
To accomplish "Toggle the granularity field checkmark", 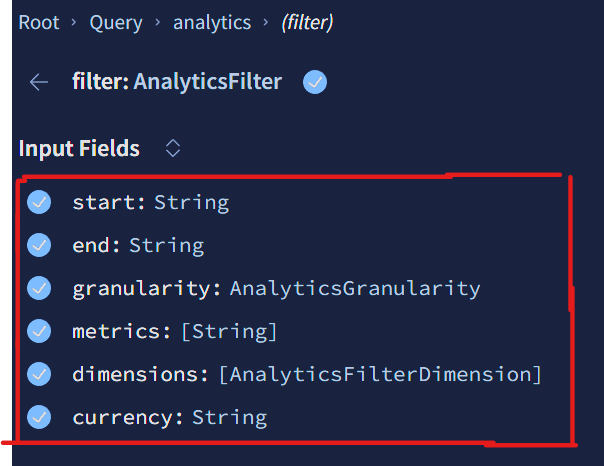I will pos(39,288).
